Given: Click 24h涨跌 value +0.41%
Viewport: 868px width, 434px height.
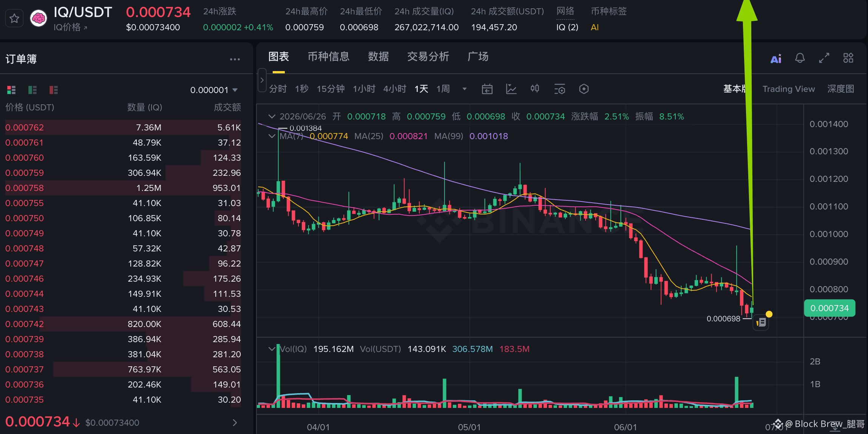Looking at the screenshot, I should [x=258, y=27].
